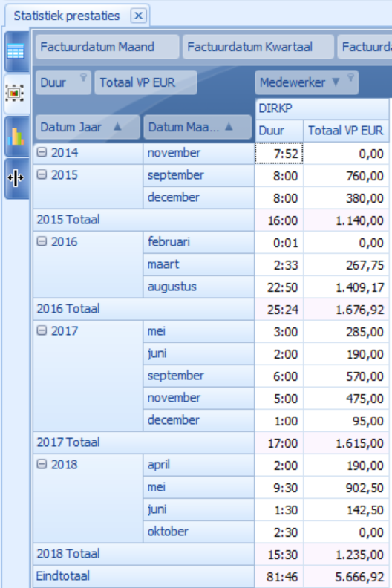Select the 760,00 value cell
The height and width of the screenshot is (588, 392).
point(346,176)
